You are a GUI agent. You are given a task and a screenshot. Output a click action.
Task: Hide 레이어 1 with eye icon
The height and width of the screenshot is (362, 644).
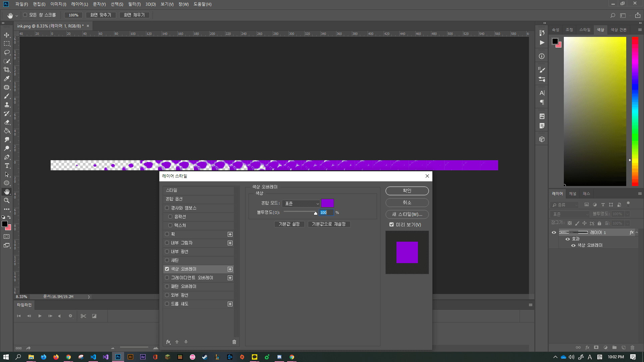[x=554, y=232]
